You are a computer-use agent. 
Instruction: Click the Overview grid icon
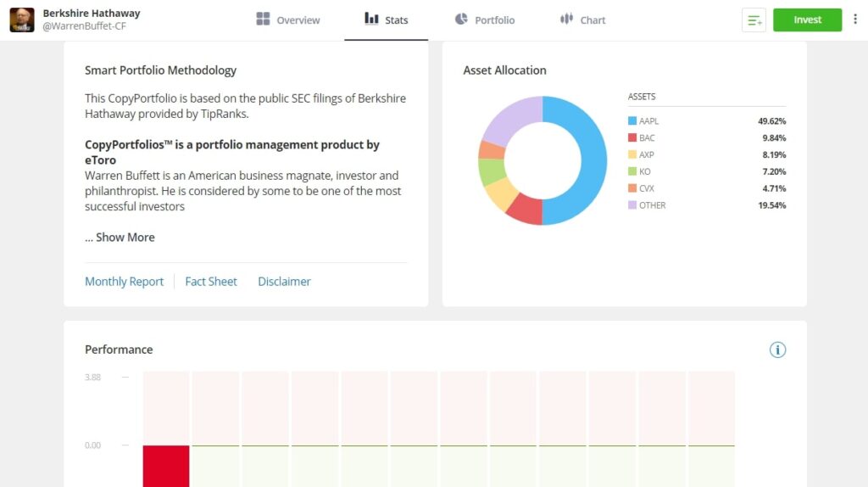point(263,20)
